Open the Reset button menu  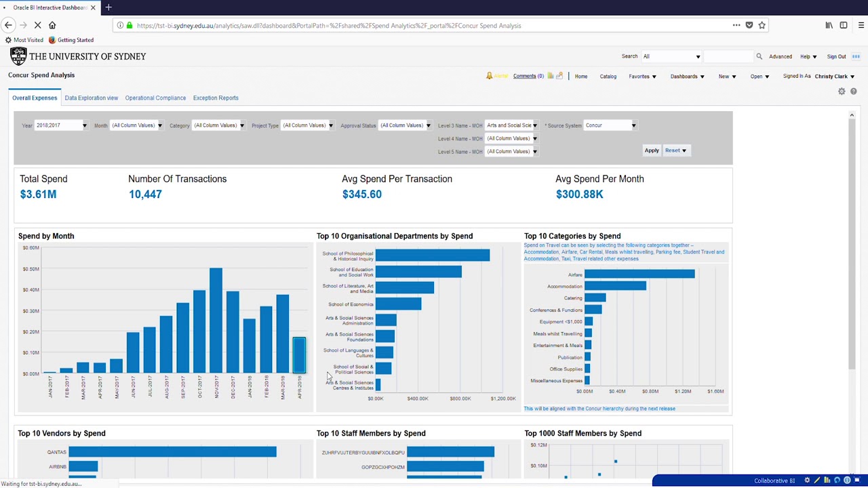[675, 150]
